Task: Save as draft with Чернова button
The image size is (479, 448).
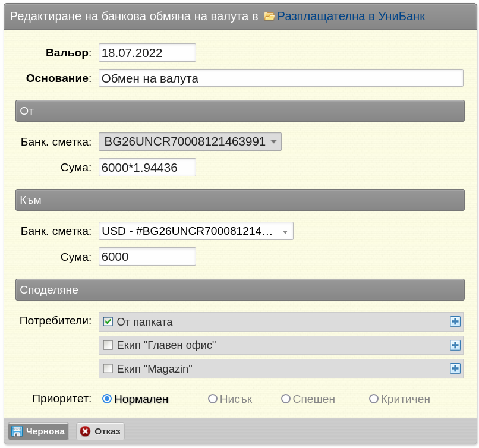Action: coord(38,431)
